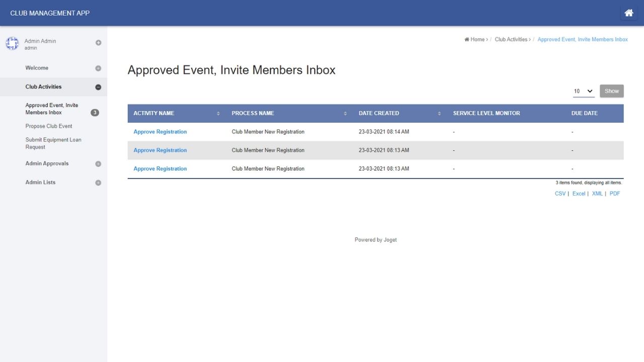Expand the Admin Lists section
The width and height of the screenshot is (644, 362).
coord(98,183)
